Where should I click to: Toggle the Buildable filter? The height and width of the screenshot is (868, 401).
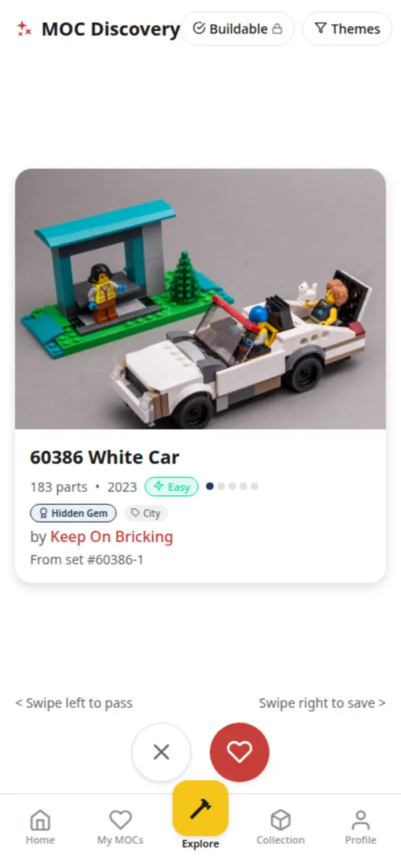click(x=237, y=29)
